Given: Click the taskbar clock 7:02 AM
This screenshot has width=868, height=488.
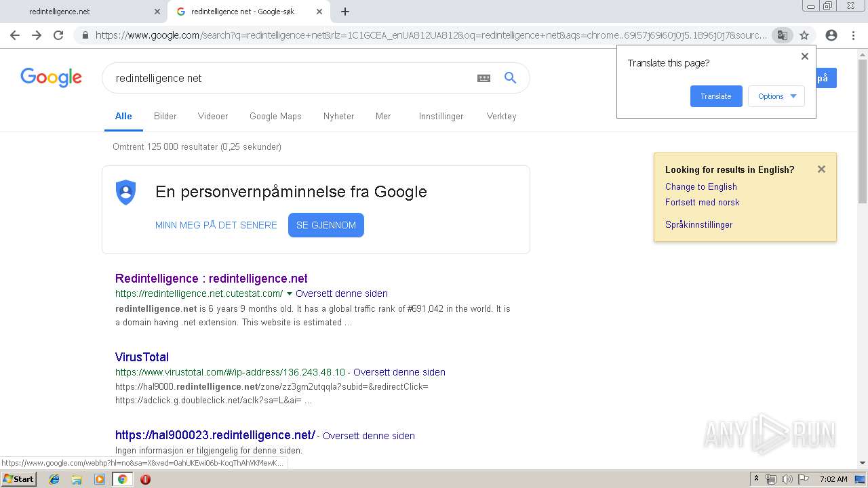Looking at the screenshot, I should pyautogui.click(x=833, y=479).
